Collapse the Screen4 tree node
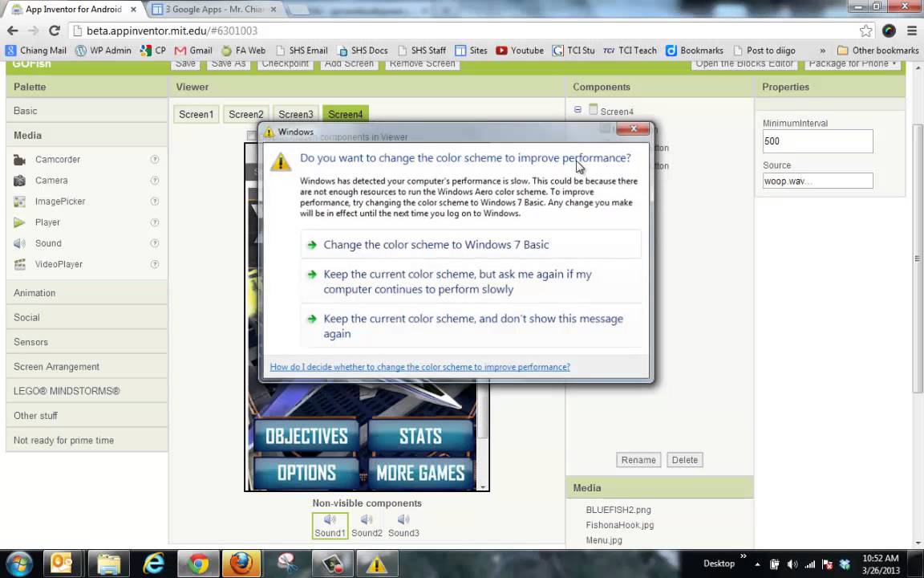The height and width of the screenshot is (578, 924). 577,110
